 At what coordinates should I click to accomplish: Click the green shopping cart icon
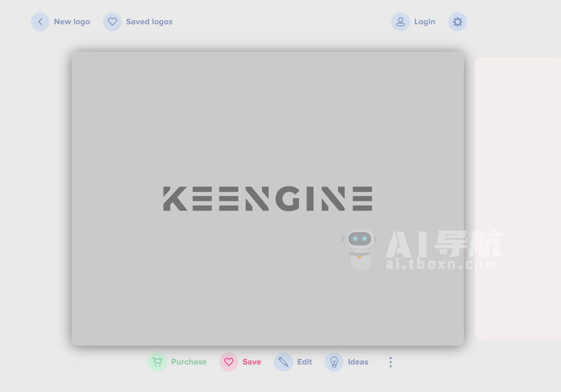(x=157, y=362)
